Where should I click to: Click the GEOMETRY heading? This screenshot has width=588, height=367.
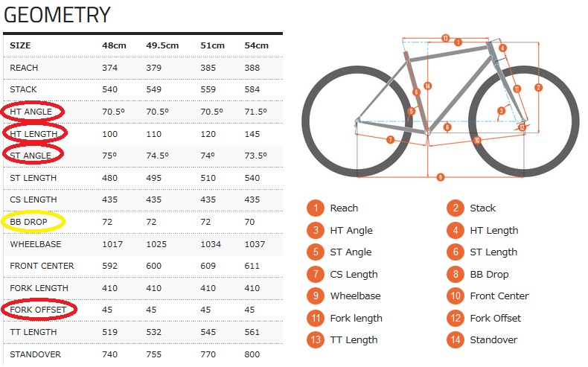[x=57, y=15]
